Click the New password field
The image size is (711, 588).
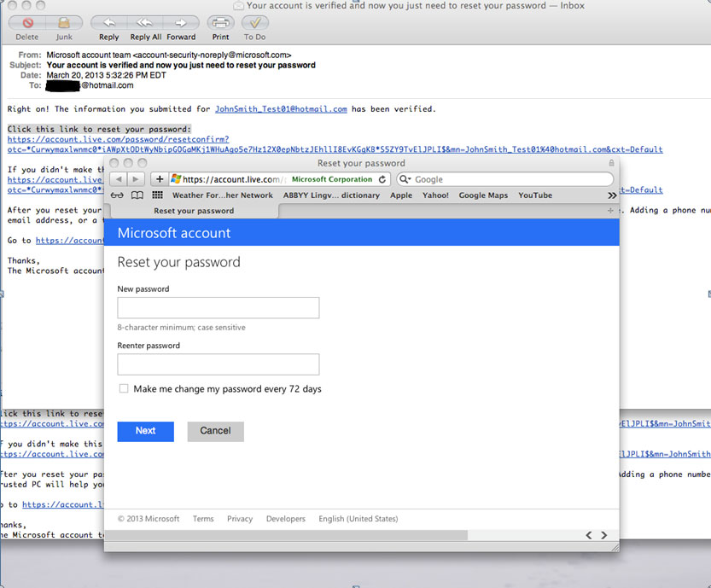[x=219, y=308]
